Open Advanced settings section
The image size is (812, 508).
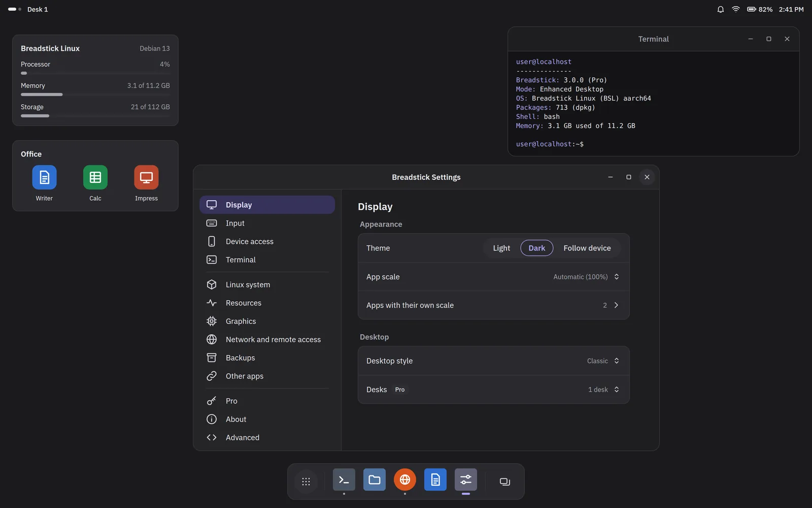(267, 437)
